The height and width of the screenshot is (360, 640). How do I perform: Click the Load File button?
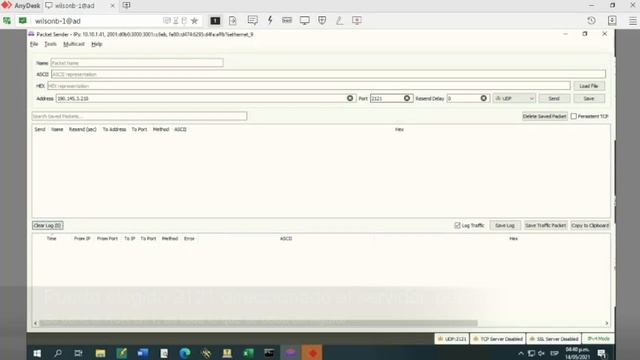pos(589,86)
